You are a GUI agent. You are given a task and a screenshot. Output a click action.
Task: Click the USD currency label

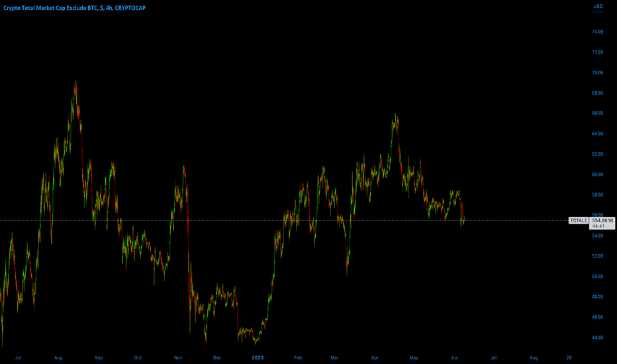coord(598,7)
